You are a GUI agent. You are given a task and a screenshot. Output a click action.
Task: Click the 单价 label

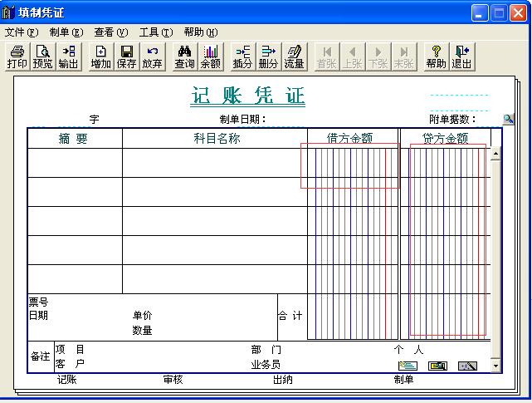[x=142, y=315]
